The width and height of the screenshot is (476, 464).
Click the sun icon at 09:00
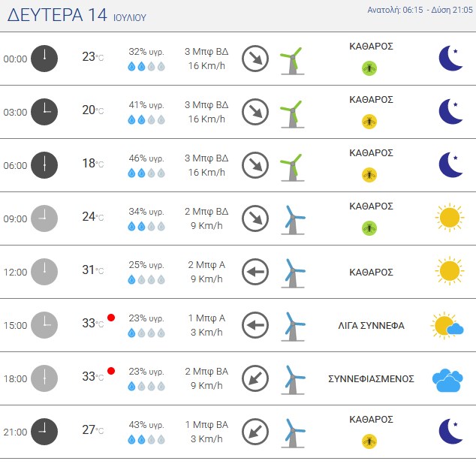click(x=450, y=218)
